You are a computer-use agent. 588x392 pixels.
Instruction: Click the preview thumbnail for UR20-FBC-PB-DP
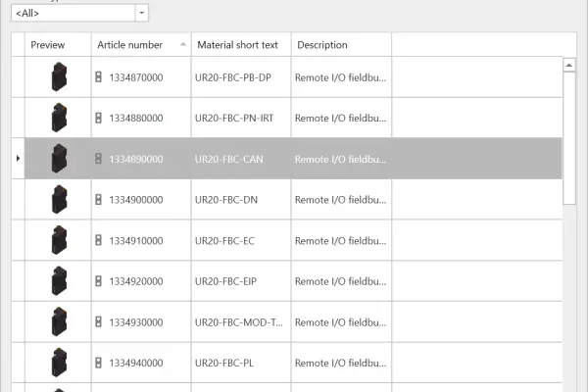59,76
